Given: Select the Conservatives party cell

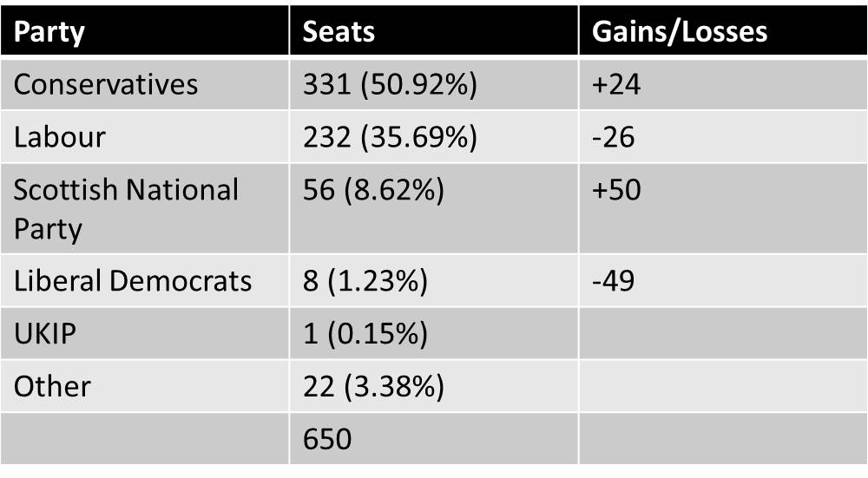Looking at the screenshot, I should click(106, 84).
